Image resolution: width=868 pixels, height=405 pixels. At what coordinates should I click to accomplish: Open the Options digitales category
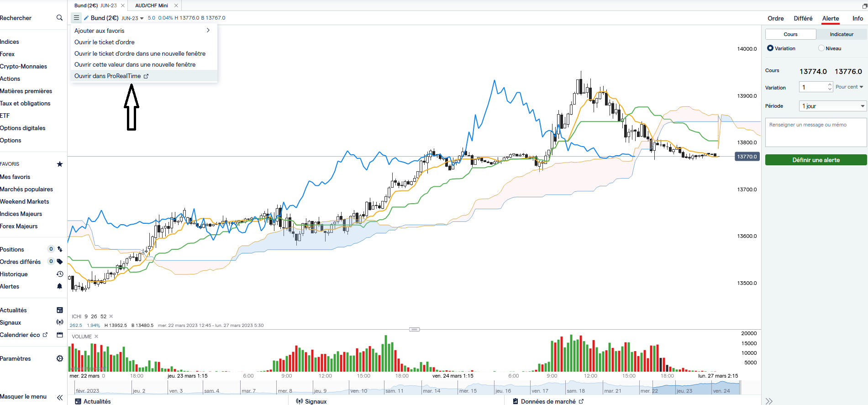coord(23,128)
